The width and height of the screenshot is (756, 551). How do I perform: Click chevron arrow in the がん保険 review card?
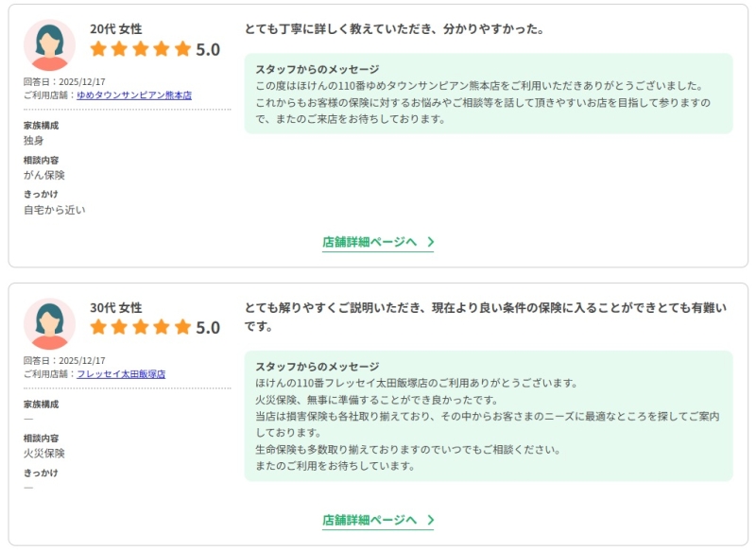[x=430, y=242]
